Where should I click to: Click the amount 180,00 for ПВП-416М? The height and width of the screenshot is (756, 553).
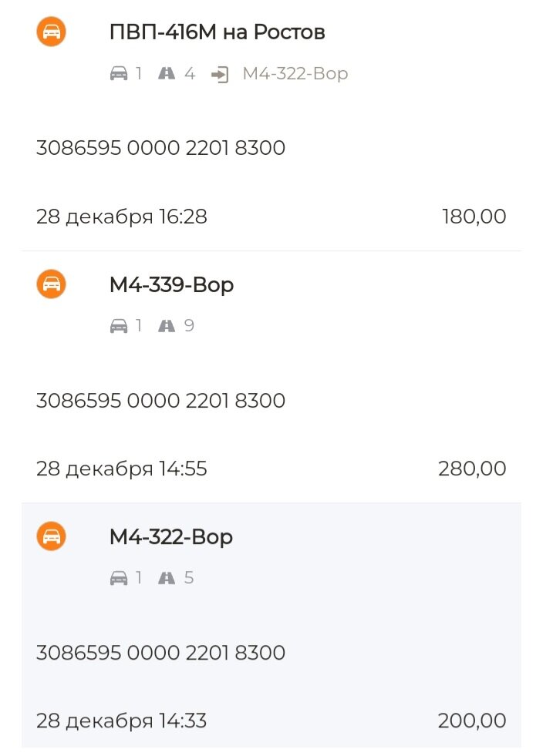tap(474, 217)
